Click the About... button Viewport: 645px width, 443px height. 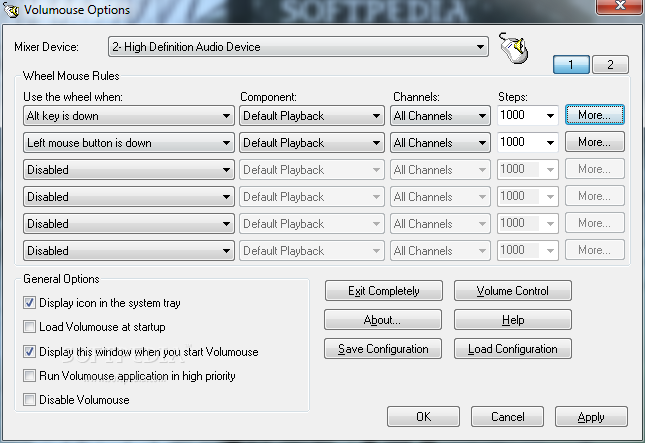[x=383, y=320]
